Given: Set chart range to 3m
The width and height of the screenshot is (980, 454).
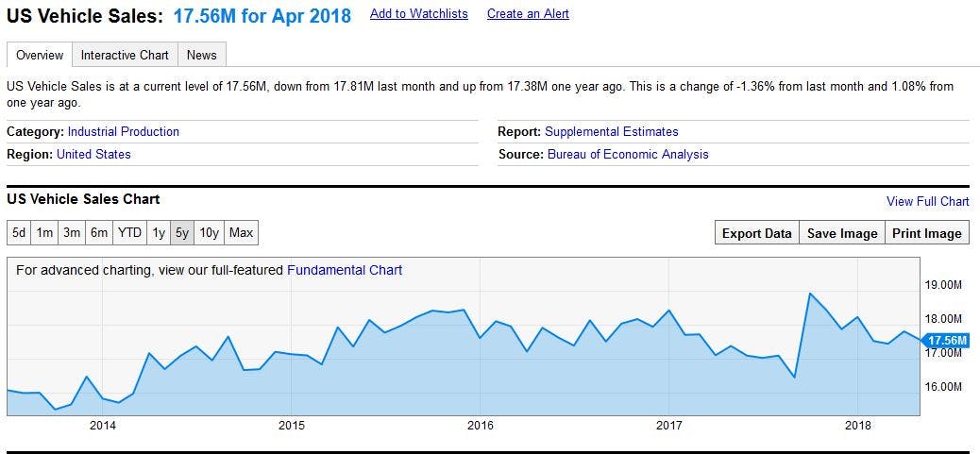Looking at the screenshot, I should point(72,232).
